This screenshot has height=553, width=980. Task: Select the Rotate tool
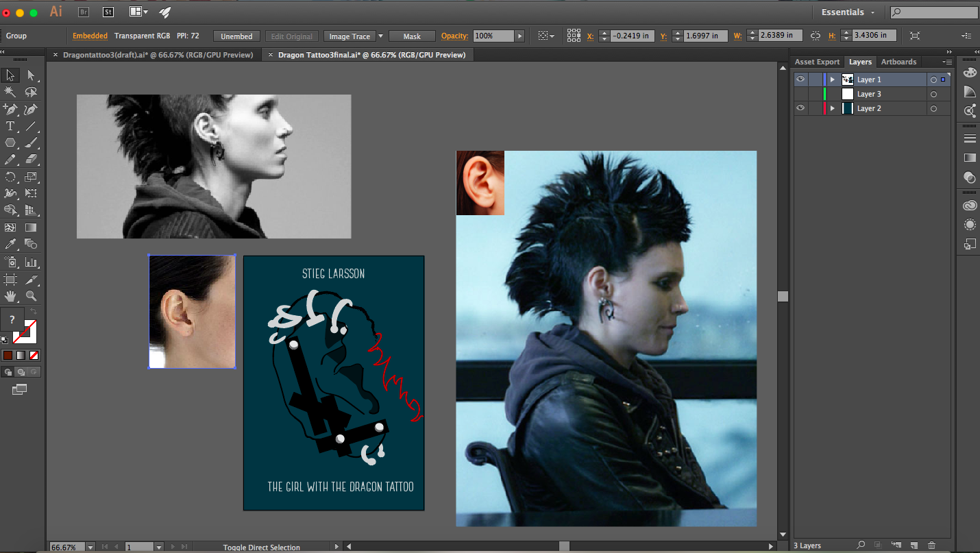coord(10,177)
